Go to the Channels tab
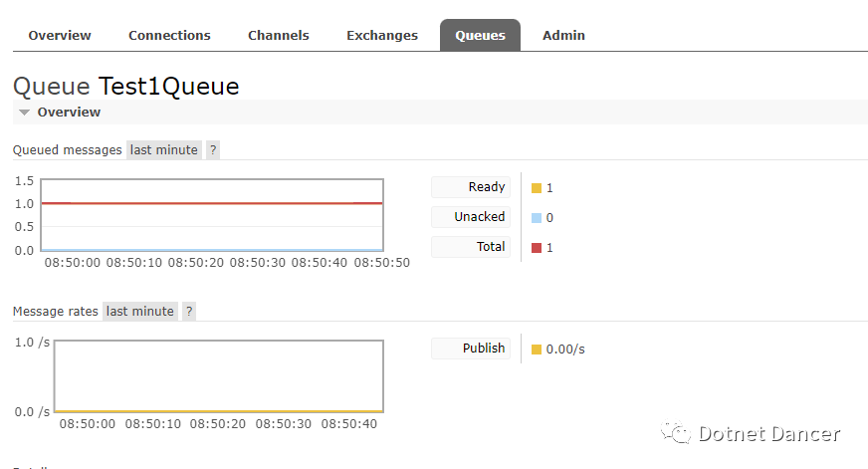Image resolution: width=868 pixels, height=469 pixels. (278, 35)
